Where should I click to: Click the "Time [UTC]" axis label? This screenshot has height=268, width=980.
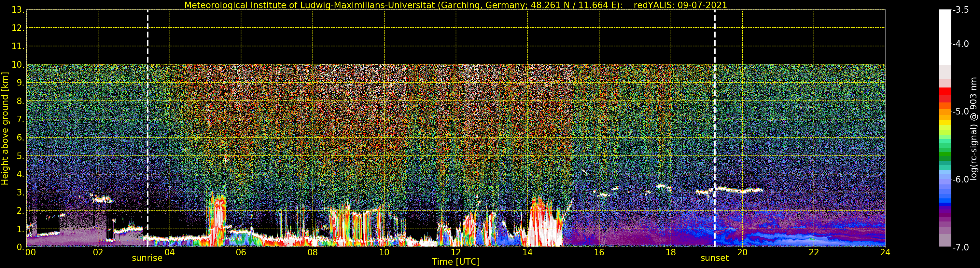(456, 262)
